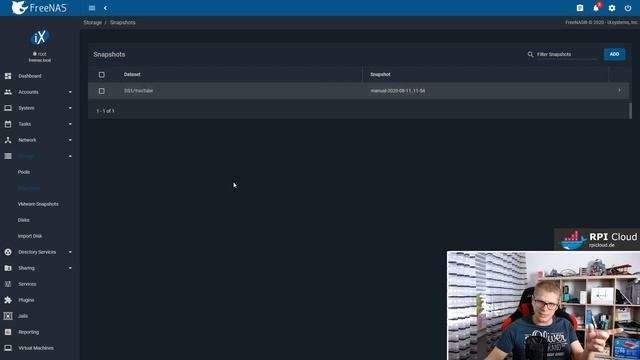Open Dashboard from the sidebar

tap(30, 76)
